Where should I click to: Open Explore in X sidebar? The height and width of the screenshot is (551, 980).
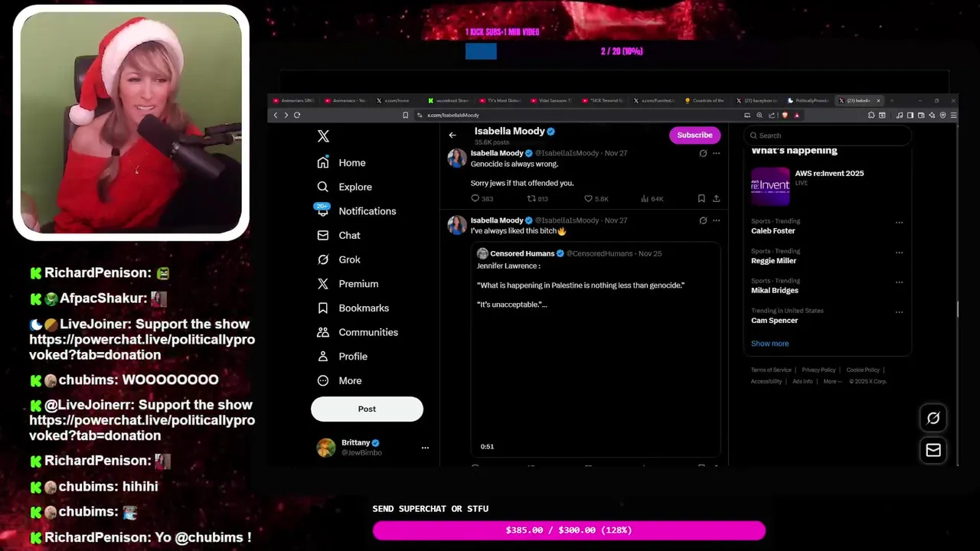[345, 187]
